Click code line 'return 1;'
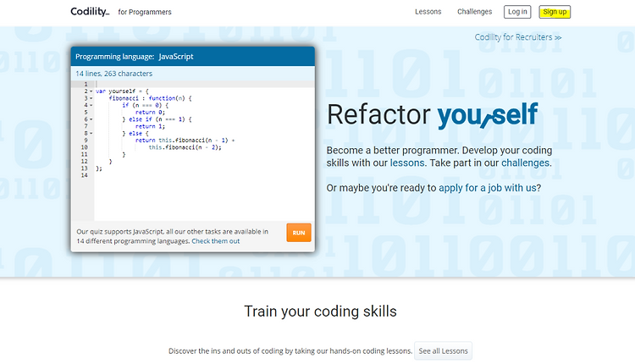The image size is (635, 364). [x=150, y=126]
